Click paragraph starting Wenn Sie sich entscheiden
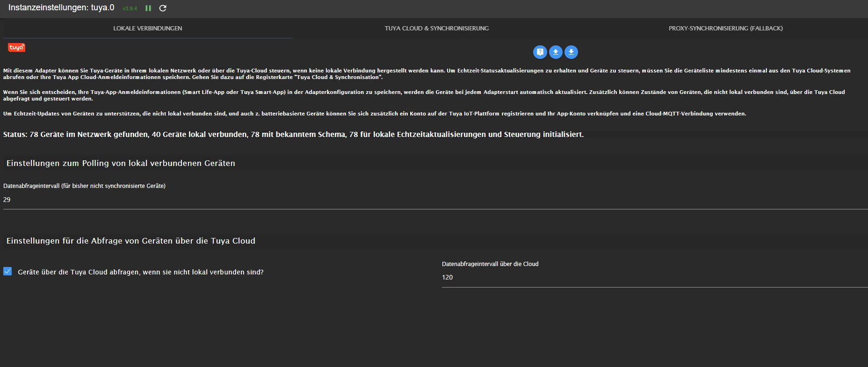The height and width of the screenshot is (367, 868). [x=424, y=95]
